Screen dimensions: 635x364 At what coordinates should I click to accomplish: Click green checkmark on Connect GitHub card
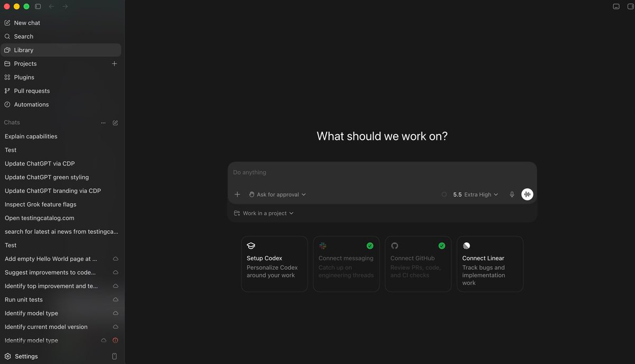click(x=442, y=246)
